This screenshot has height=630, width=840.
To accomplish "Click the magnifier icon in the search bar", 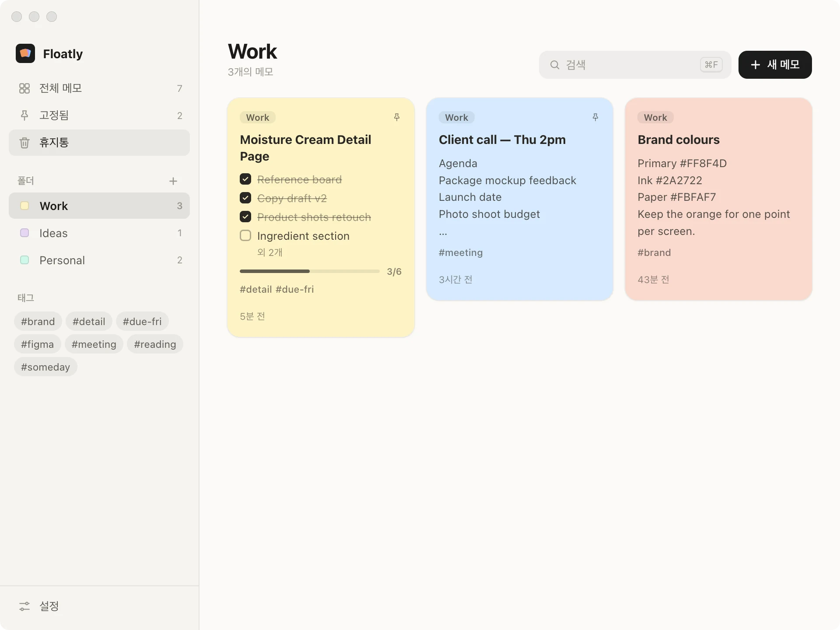I will click(x=555, y=65).
